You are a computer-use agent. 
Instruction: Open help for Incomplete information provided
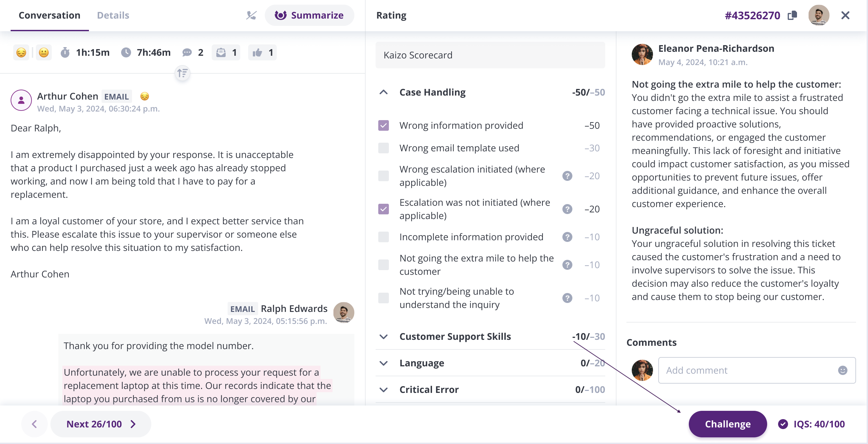tap(567, 237)
